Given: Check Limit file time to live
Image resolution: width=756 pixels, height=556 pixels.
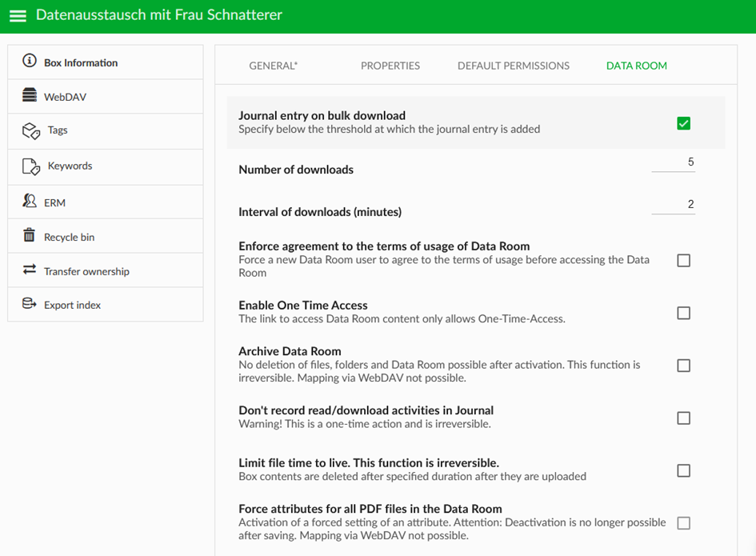Looking at the screenshot, I should pyautogui.click(x=683, y=470).
